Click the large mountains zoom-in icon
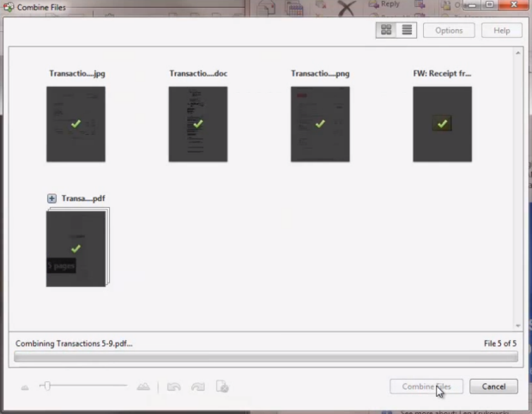 point(143,387)
